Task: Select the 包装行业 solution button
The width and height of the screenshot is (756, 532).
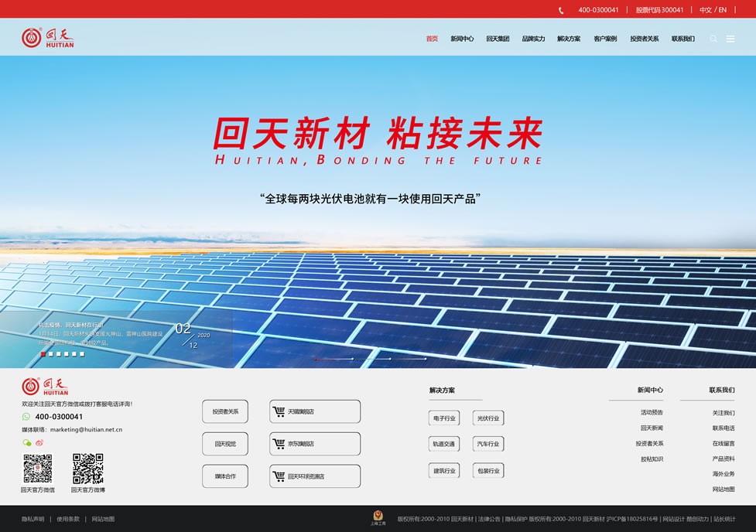Action: (488, 471)
